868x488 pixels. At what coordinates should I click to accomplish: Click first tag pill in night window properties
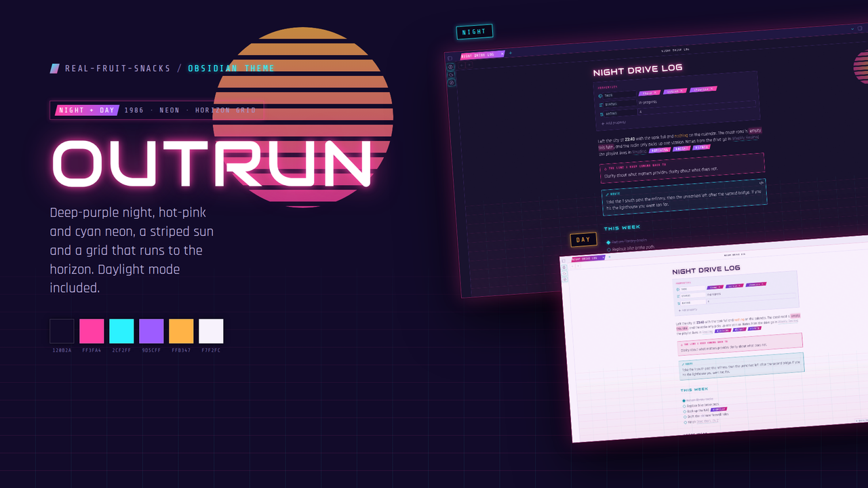tap(650, 93)
